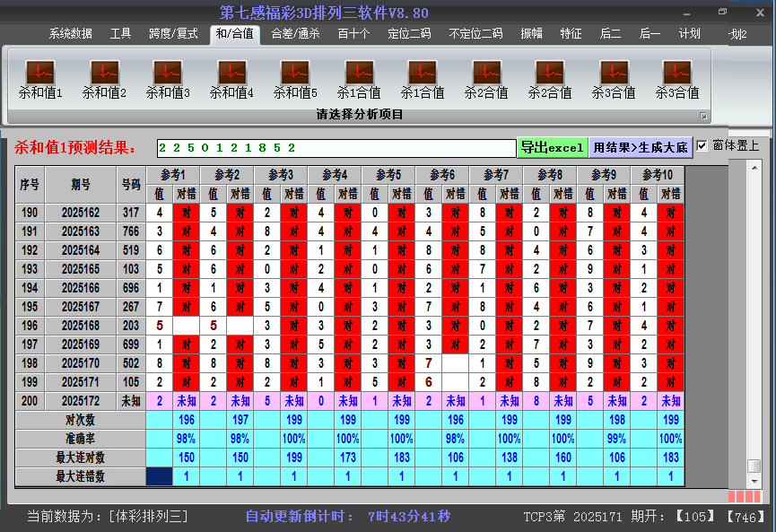Select the second of two 杀3合值 icons

677,79
